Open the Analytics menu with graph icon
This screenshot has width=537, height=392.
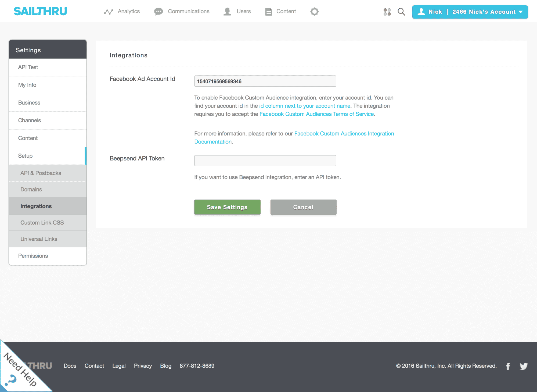(x=122, y=12)
